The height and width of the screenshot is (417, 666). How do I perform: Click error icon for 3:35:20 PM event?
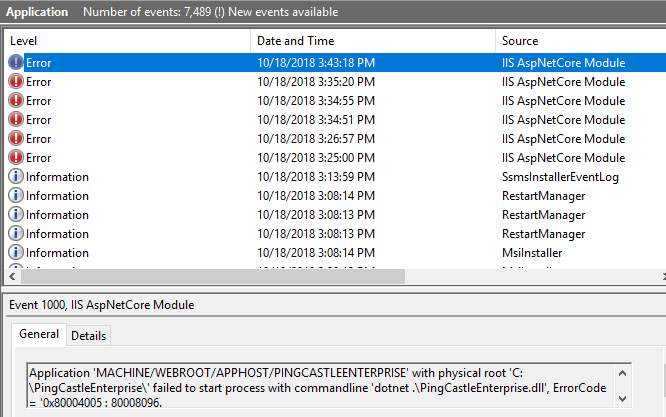[x=16, y=81]
